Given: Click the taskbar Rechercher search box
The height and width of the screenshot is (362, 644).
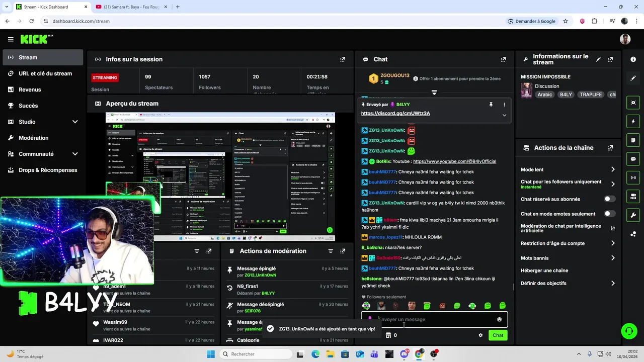Looking at the screenshot, I should click(256, 354).
